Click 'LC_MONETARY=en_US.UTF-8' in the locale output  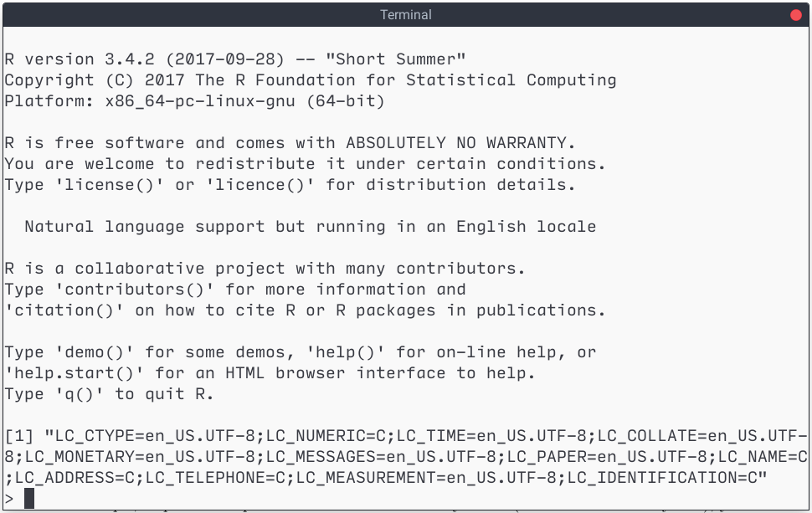coord(140,457)
